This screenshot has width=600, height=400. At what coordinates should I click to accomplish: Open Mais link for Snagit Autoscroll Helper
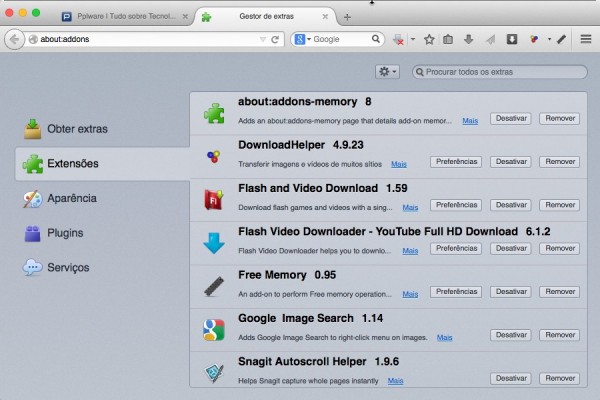[x=395, y=381]
